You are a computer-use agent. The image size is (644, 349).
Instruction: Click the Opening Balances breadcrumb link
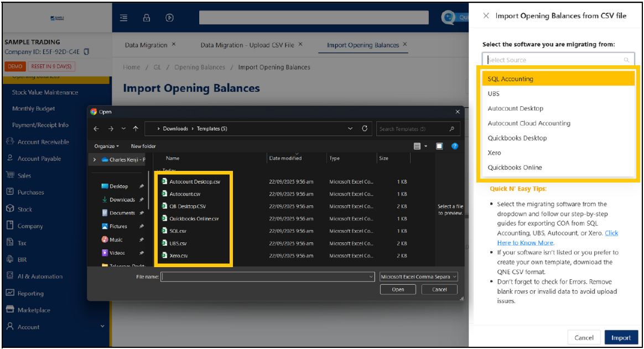[200, 67]
